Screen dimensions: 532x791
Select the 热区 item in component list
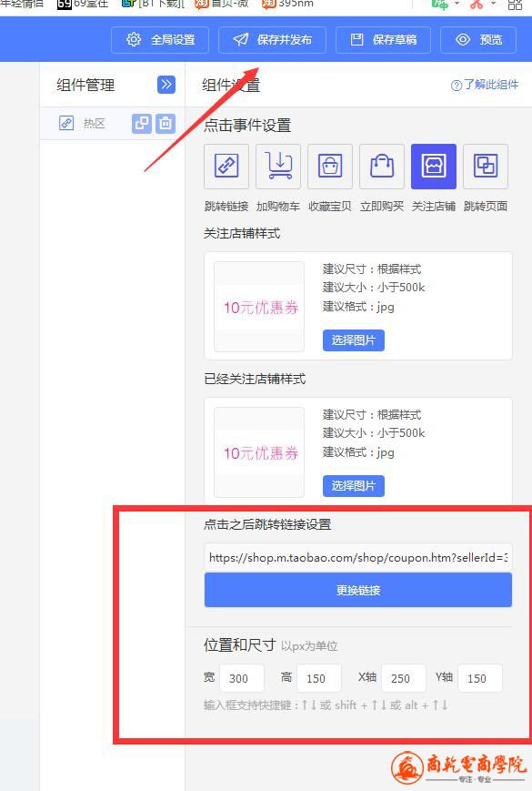95,124
